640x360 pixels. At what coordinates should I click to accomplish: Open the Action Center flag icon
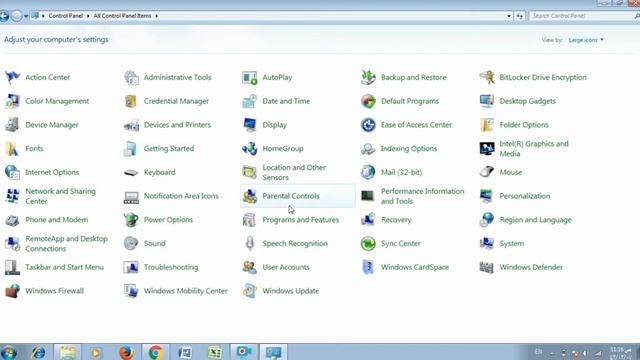(12, 77)
